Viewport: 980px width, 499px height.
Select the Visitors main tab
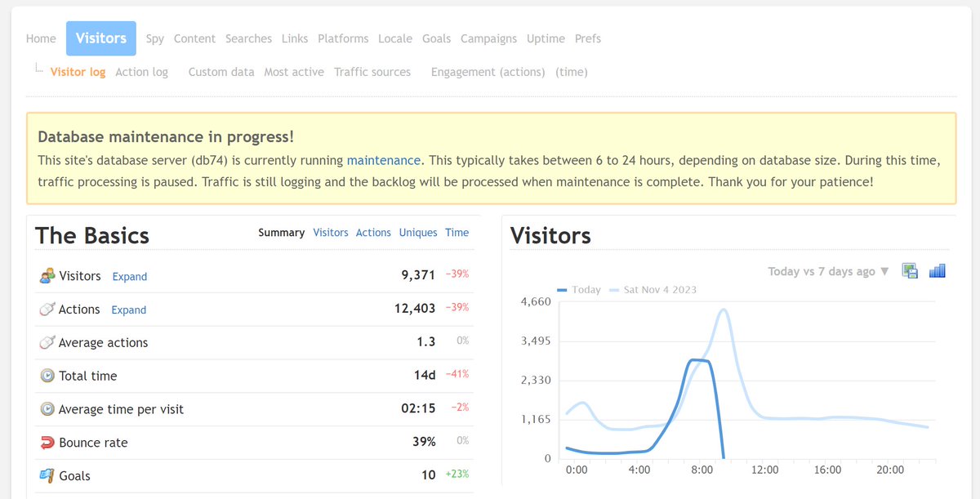(x=101, y=38)
